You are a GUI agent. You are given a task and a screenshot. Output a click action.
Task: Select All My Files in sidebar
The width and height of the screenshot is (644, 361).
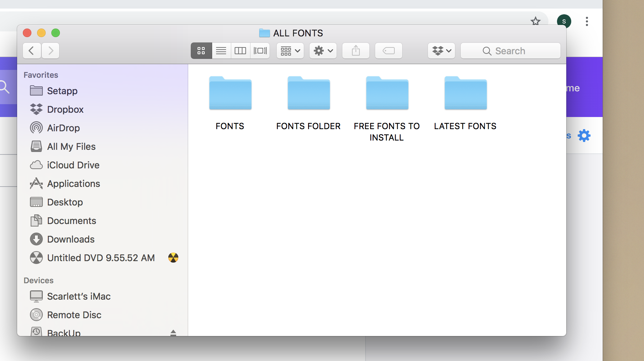103,147
